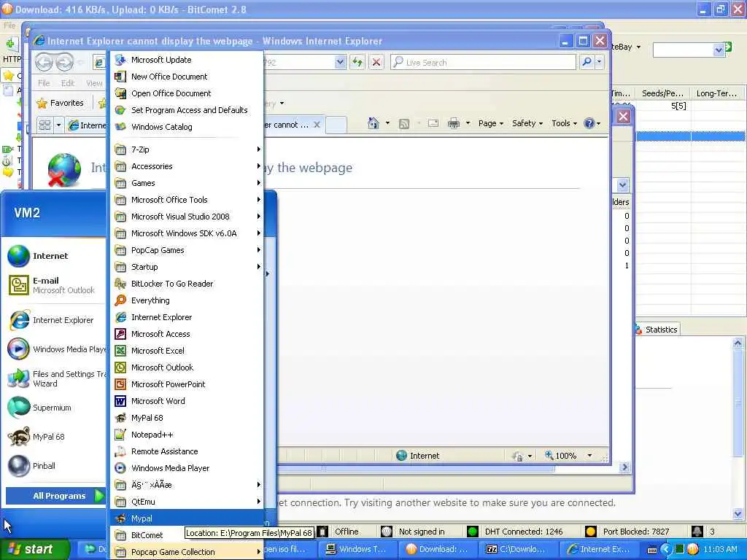Expand the QtEmu submenu
The width and height of the screenshot is (747, 560).
(x=187, y=502)
